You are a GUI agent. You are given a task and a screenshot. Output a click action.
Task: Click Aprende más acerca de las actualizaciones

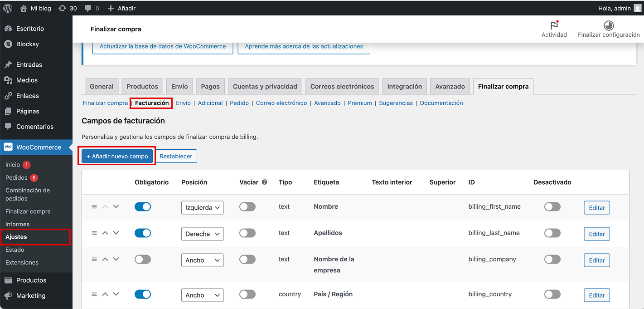(x=304, y=46)
